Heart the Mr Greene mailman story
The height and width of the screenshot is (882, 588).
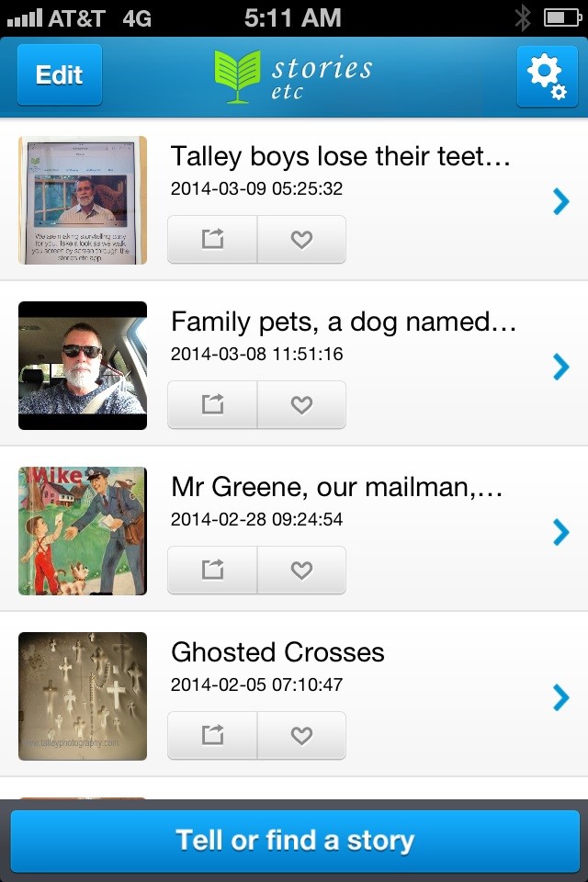point(301,571)
